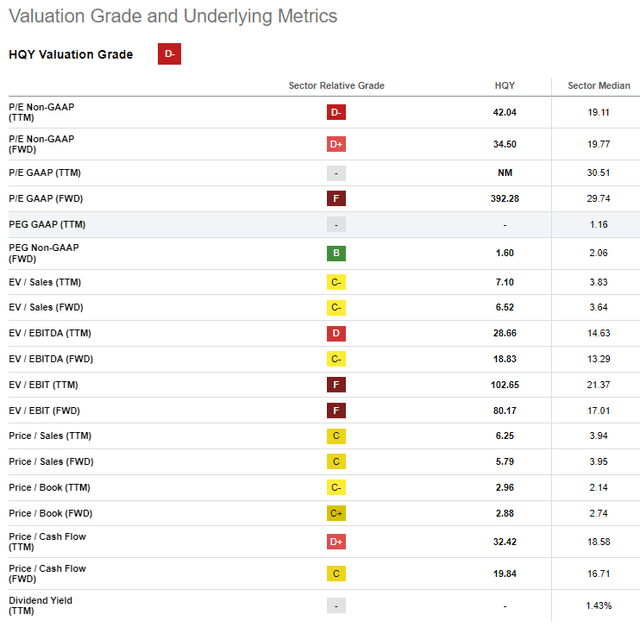This screenshot has height=627, width=640.
Task: Click the F grade badge for EV / EBIT (FWD)
Action: [336, 411]
